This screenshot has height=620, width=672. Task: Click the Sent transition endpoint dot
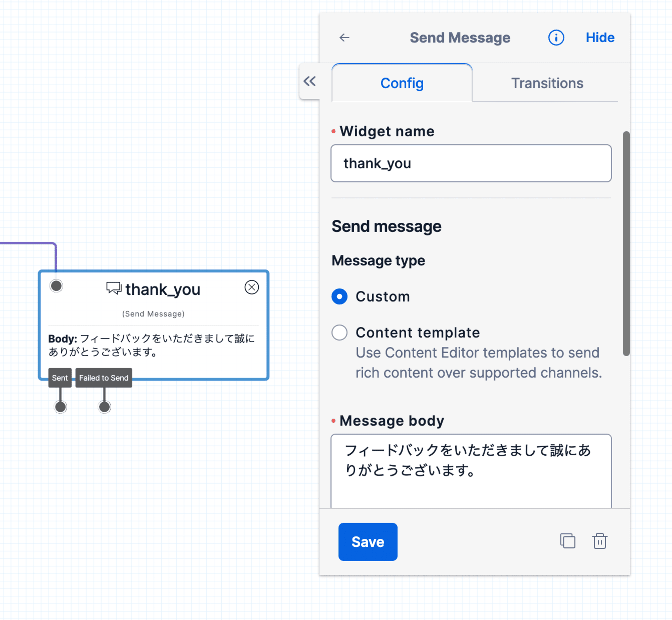[60, 407]
